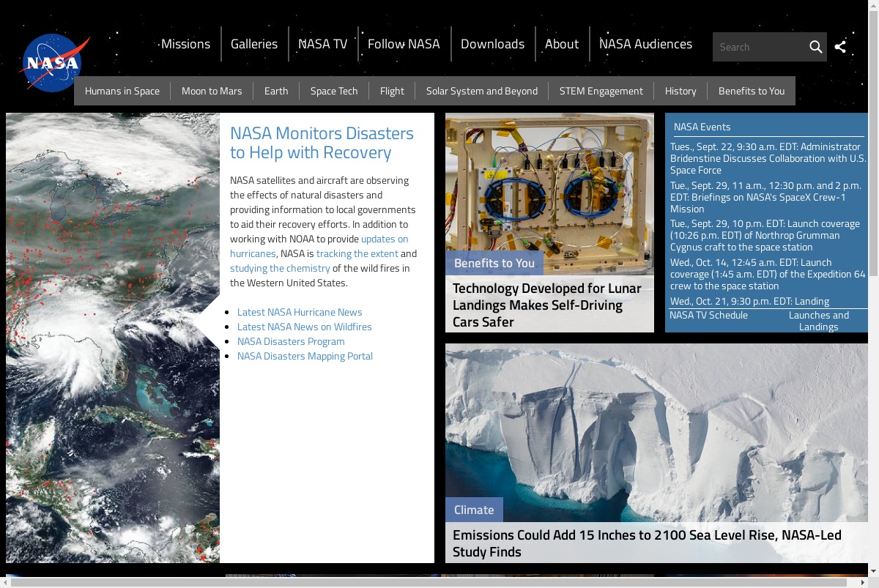
Task: Select the Flight topic
Action: tap(392, 91)
